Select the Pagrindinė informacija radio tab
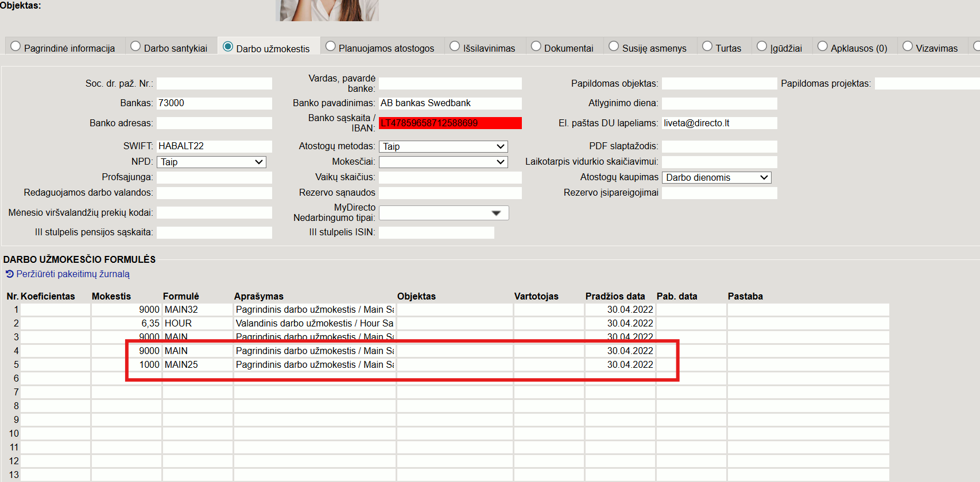Viewport: 980px width, 482px height. [x=16, y=46]
